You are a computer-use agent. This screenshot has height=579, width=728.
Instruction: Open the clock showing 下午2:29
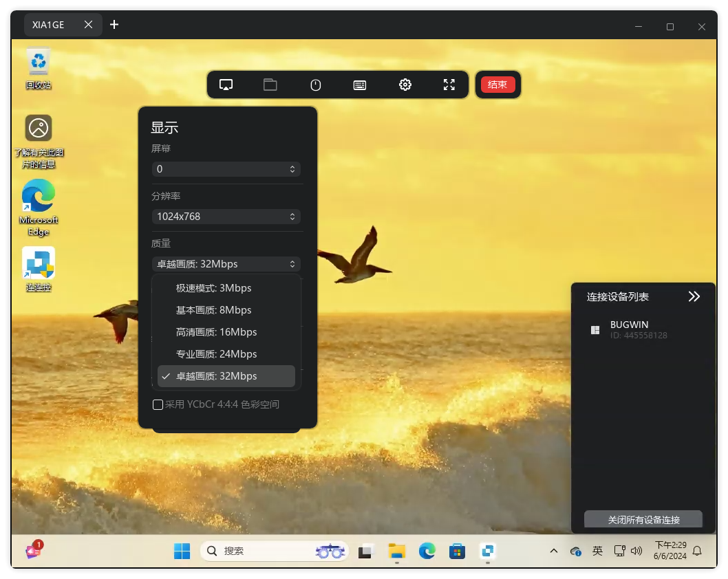pyautogui.click(x=670, y=551)
